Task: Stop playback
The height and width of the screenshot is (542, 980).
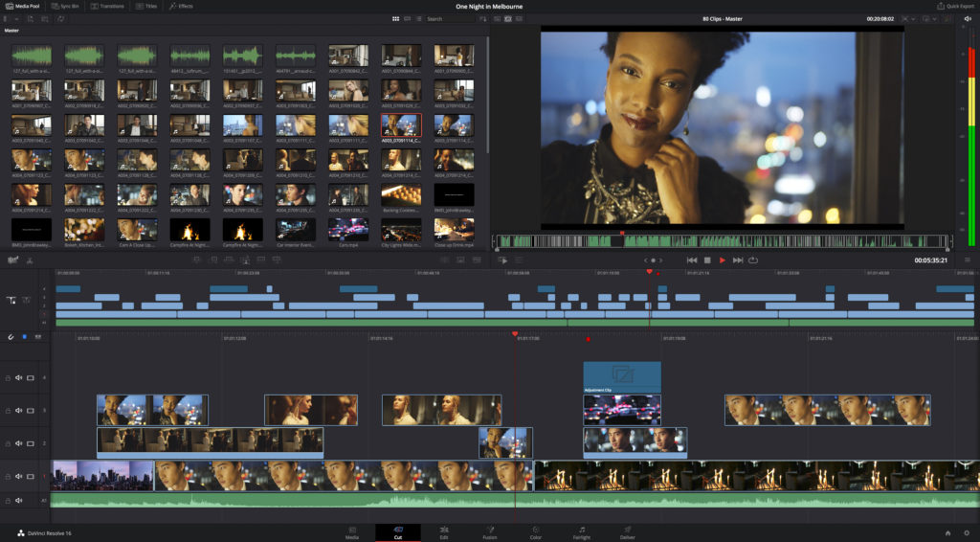Action: coord(707,260)
